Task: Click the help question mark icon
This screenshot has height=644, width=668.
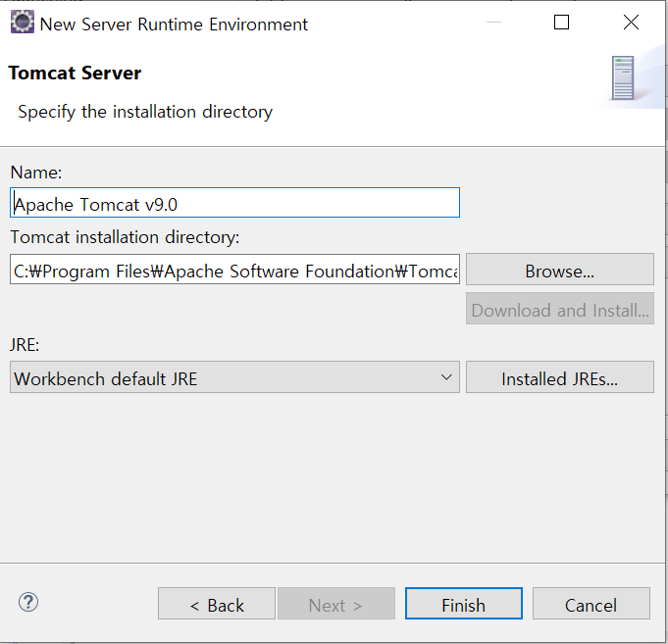Action: tap(28, 602)
